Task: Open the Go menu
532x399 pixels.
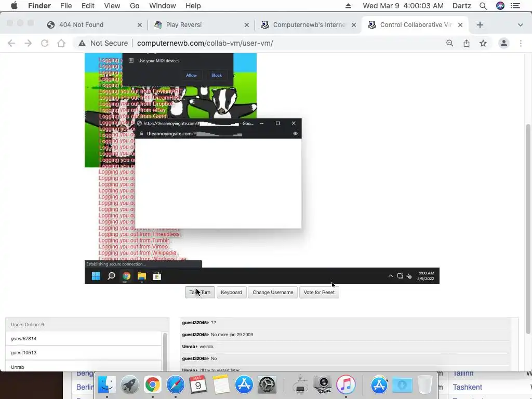Action: click(135, 6)
